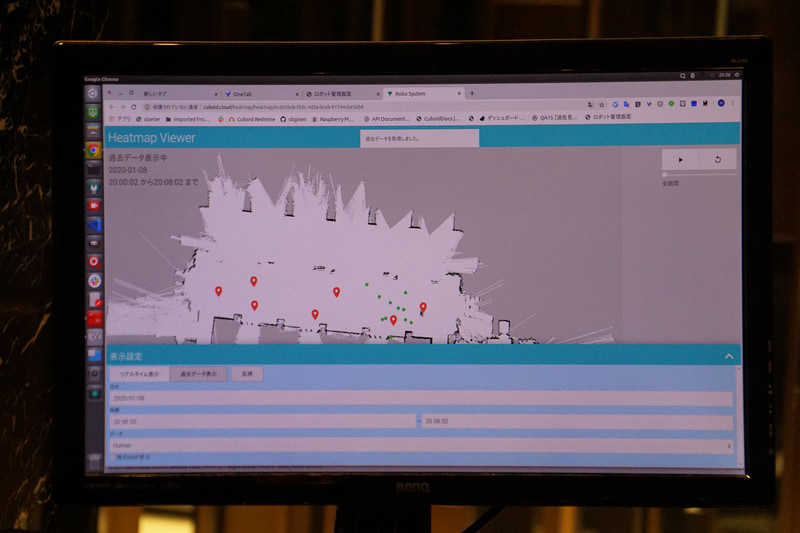Click the browser back arrow
The width and height of the screenshot is (800, 533).
112,107
